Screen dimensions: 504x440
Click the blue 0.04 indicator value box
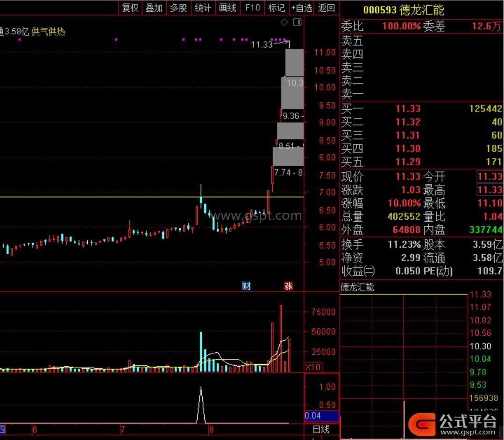pyautogui.click(x=321, y=416)
